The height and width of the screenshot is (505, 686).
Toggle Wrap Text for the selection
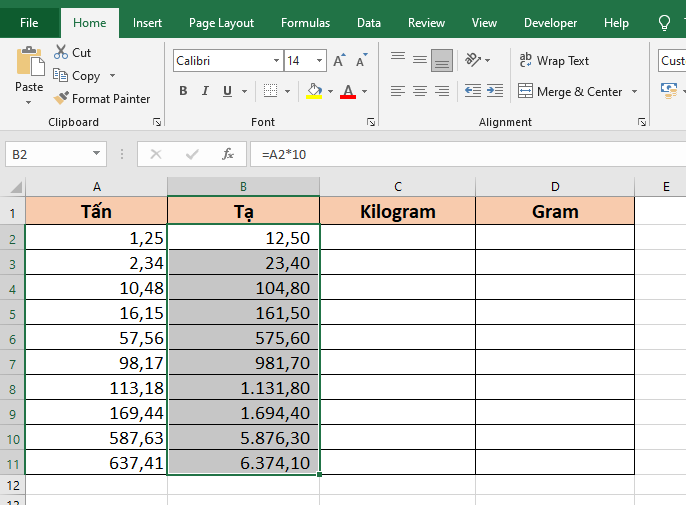click(x=554, y=61)
